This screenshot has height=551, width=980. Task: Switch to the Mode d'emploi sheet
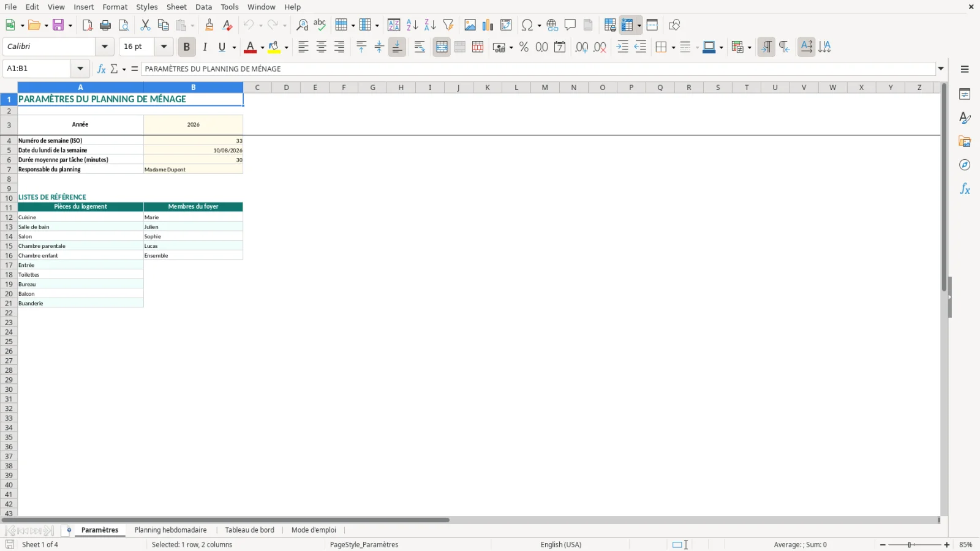pos(314,530)
